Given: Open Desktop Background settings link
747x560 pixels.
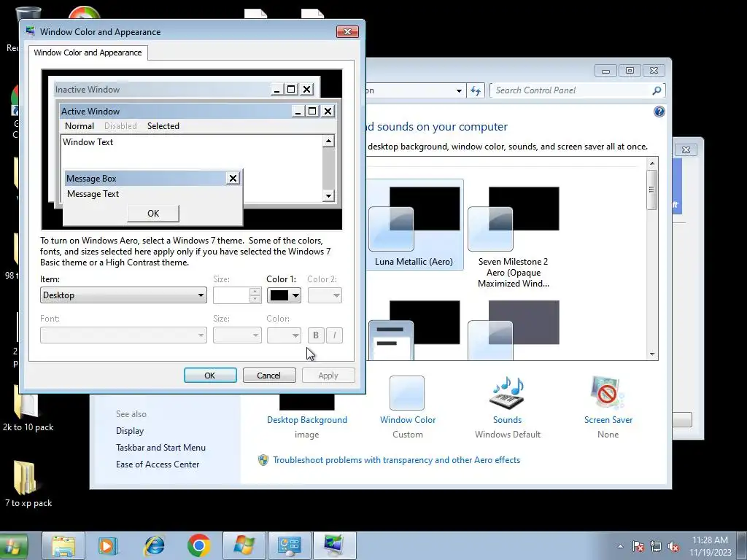Looking at the screenshot, I should 307,420.
